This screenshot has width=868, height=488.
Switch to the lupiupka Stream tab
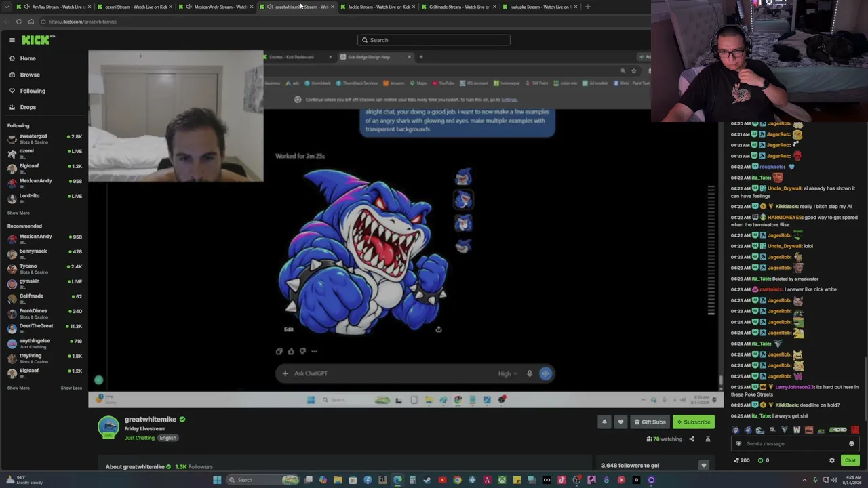540,7
